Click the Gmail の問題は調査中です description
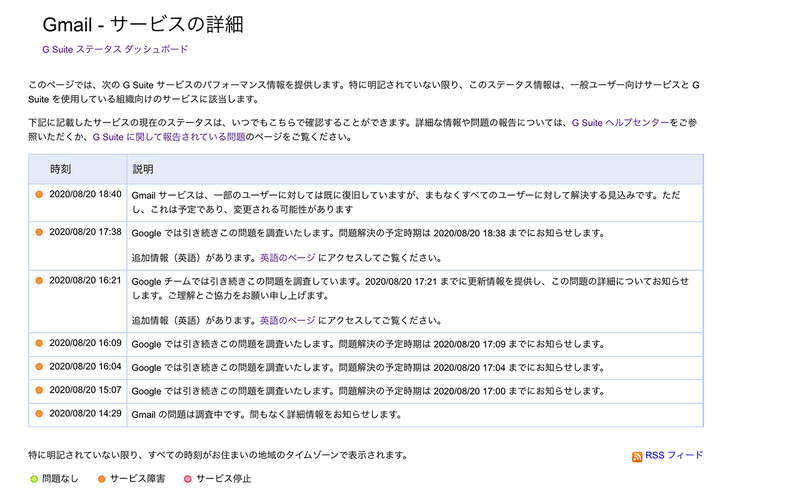This screenshot has width=800, height=504. coord(267,415)
